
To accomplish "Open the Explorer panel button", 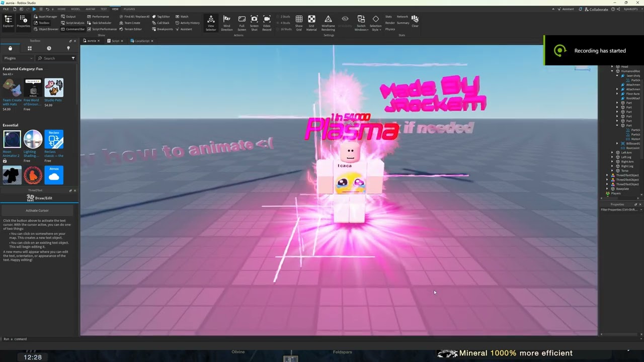I will pos(8,21).
